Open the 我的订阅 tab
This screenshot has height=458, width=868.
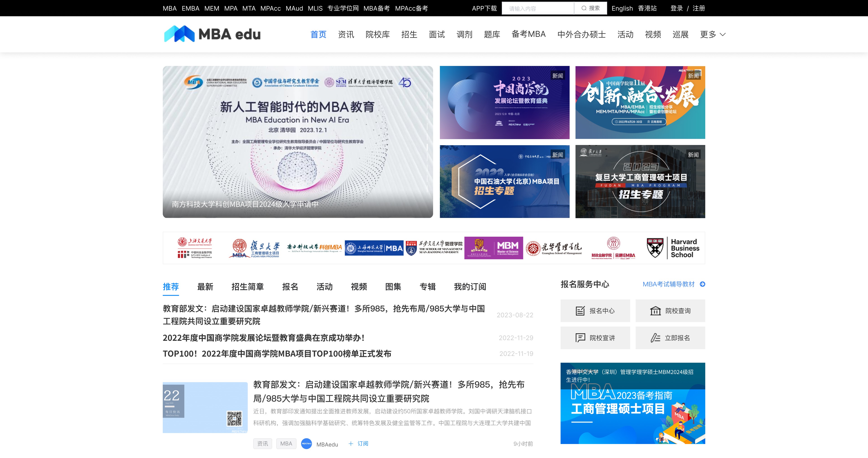pos(470,287)
